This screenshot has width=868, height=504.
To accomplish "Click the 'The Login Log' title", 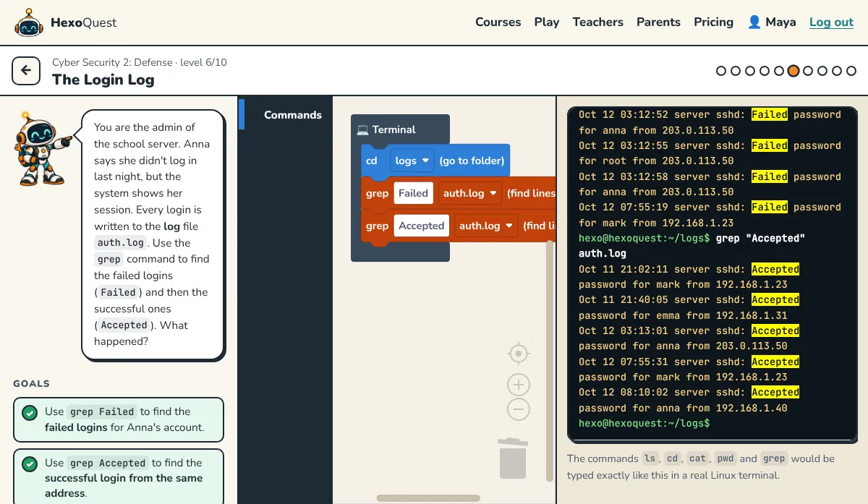I will (103, 80).
